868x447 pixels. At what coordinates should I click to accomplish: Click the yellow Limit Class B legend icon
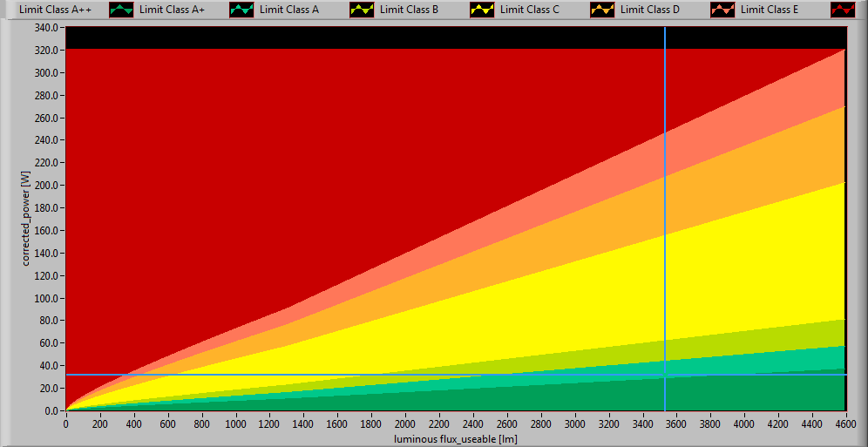click(484, 10)
